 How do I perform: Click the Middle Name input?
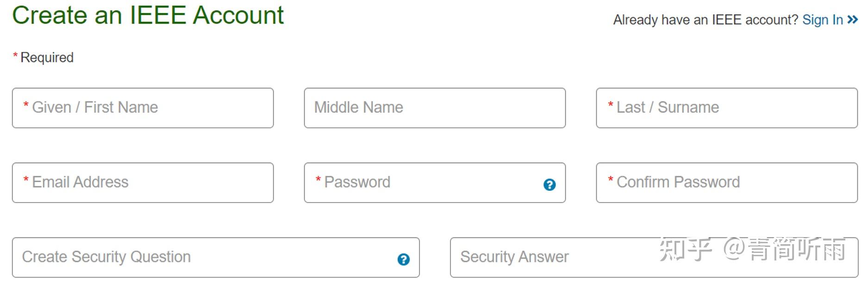coord(434,108)
